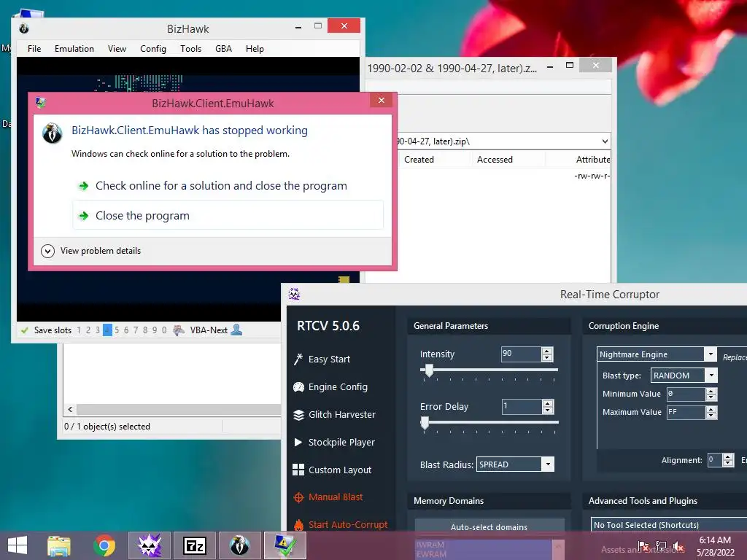Image resolution: width=747 pixels, height=560 pixels.
Task: Increase the Error Delay stepper
Action: [547, 404]
